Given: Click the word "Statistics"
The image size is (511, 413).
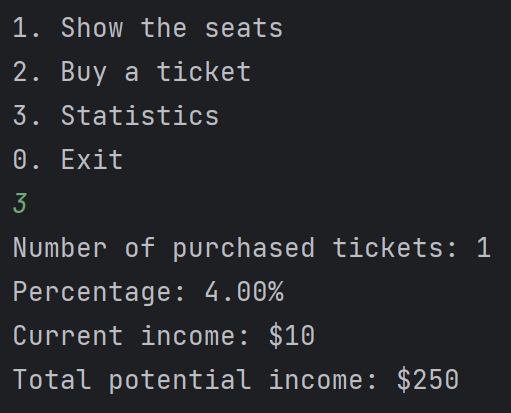Looking at the screenshot, I should click(140, 116).
